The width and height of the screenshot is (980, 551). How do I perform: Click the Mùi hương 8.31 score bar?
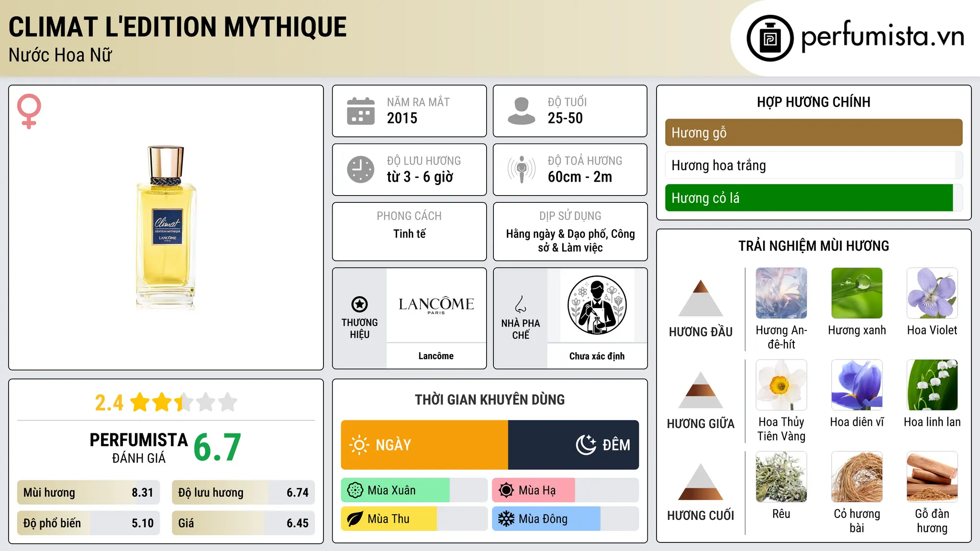point(89,492)
